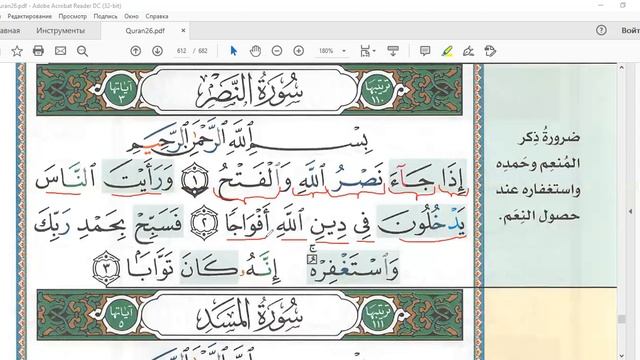Open fit page options icon

click(367, 51)
